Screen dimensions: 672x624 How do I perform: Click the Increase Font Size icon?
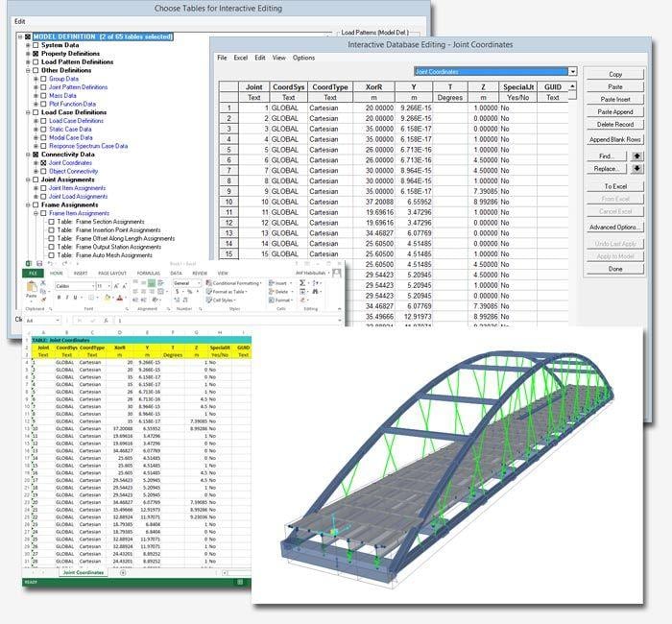coord(116,286)
